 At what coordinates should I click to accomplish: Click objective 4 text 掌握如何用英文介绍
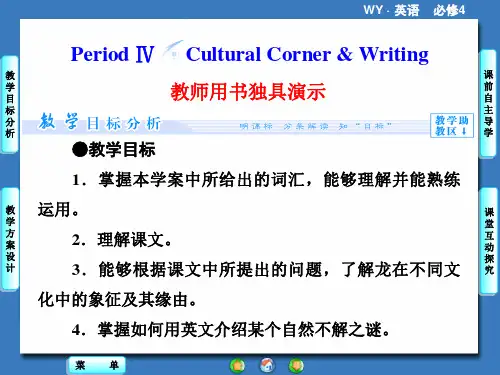click(172, 330)
